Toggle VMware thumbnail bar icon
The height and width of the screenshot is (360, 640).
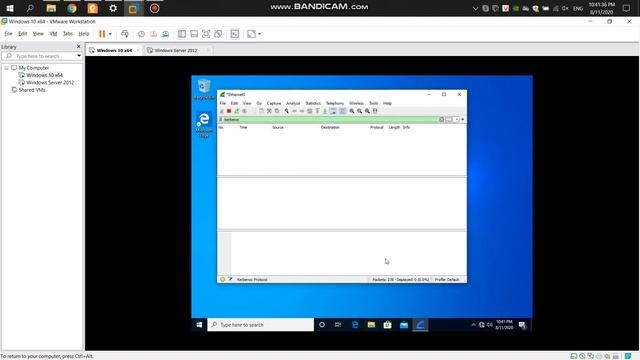tap(194, 34)
